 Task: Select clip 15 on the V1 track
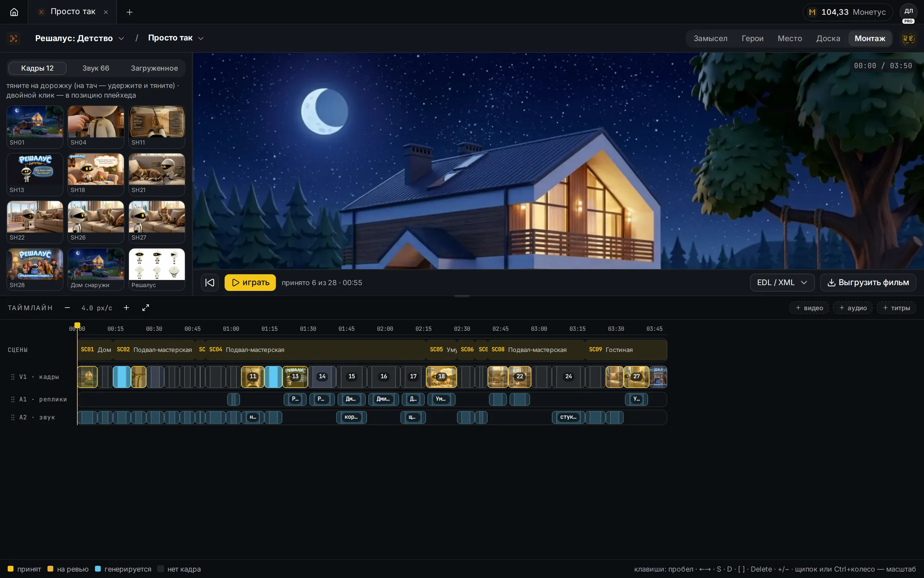352,376
